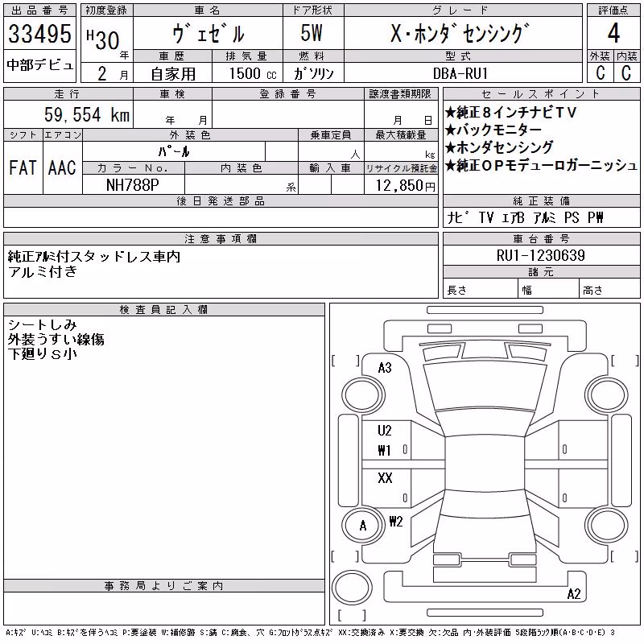Click damage mark XX on rear door
The width and height of the screenshot is (644, 644).
[x=385, y=477]
